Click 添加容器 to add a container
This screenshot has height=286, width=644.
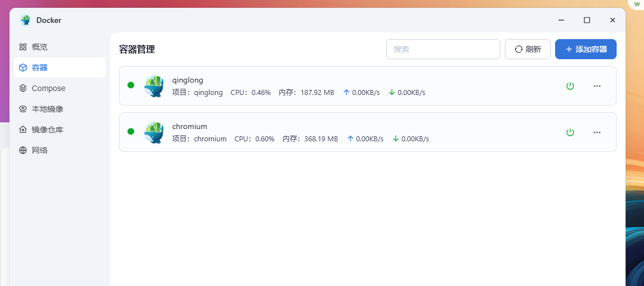pos(586,49)
